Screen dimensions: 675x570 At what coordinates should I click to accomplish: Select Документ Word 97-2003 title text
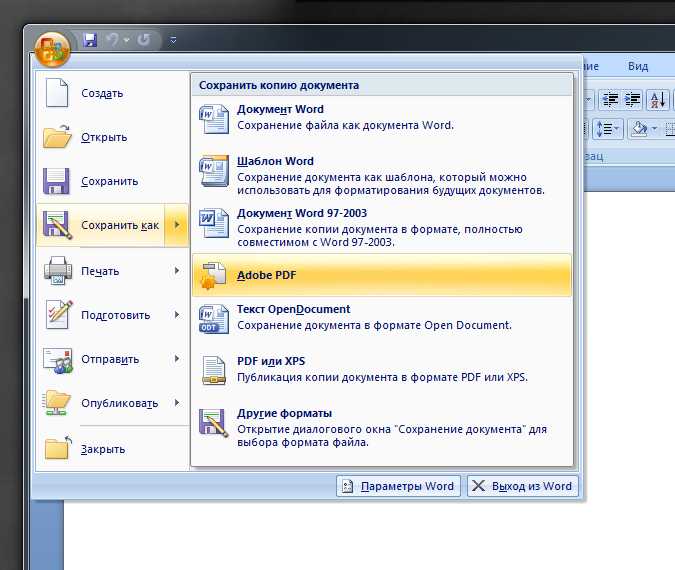click(x=302, y=213)
